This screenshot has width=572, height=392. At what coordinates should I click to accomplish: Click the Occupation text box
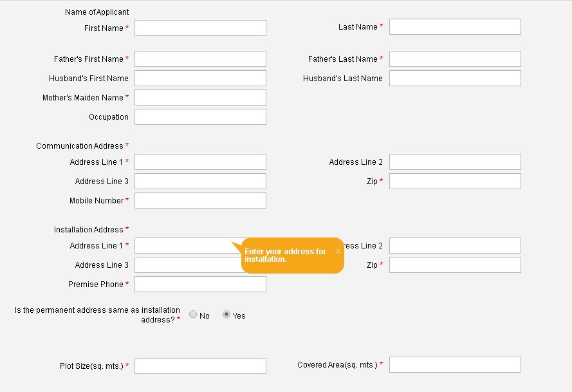[200, 117]
